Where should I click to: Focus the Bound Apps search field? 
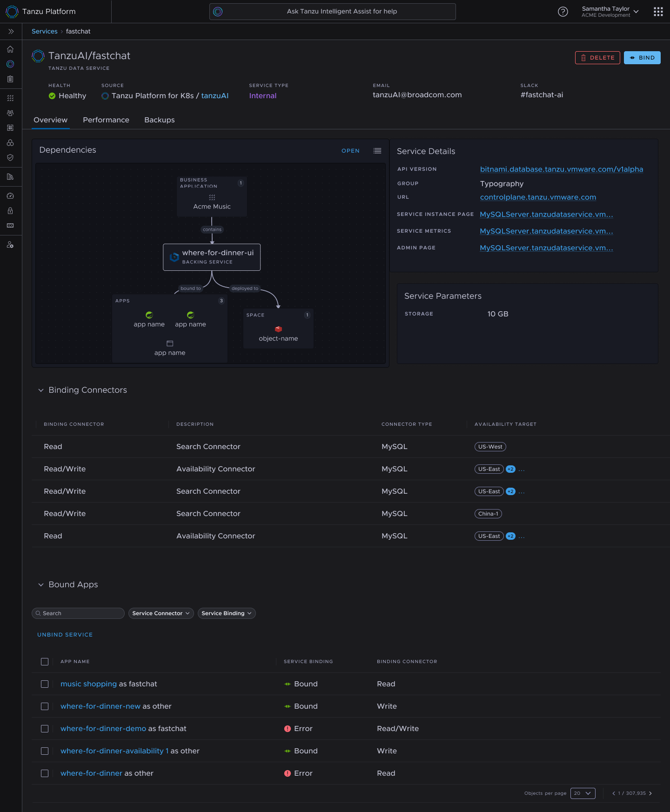click(78, 613)
